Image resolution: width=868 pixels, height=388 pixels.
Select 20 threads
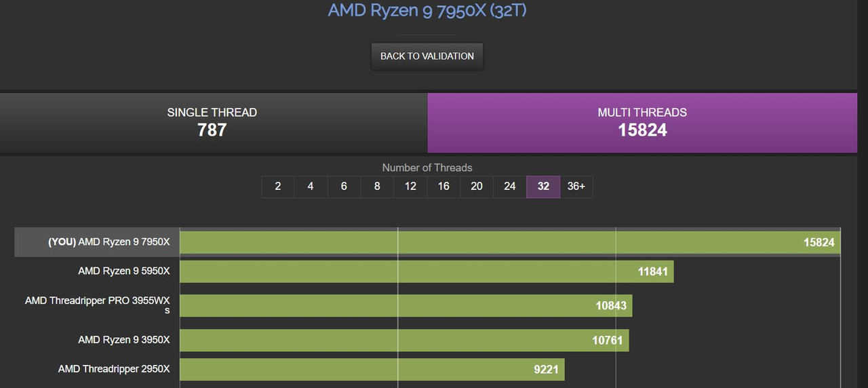click(477, 187)
